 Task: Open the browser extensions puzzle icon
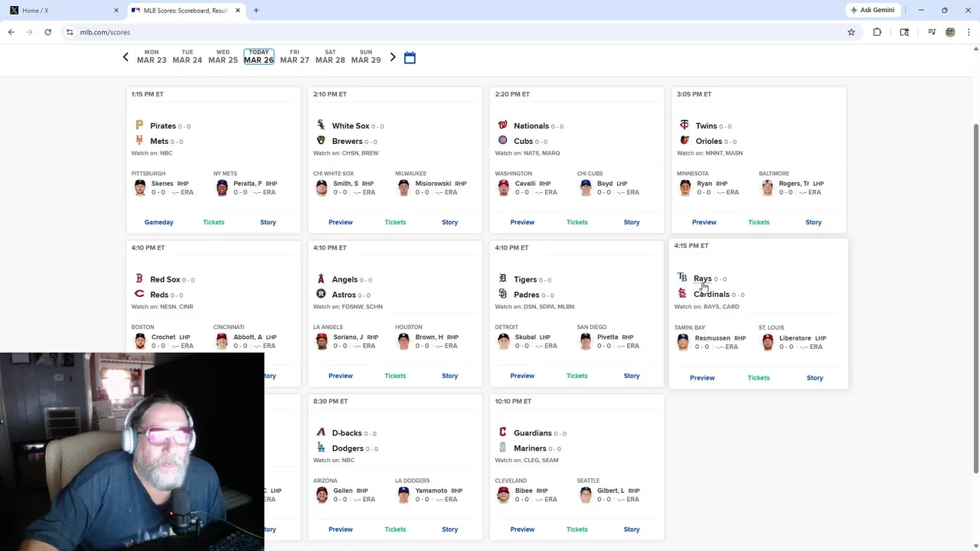(877, 32)
